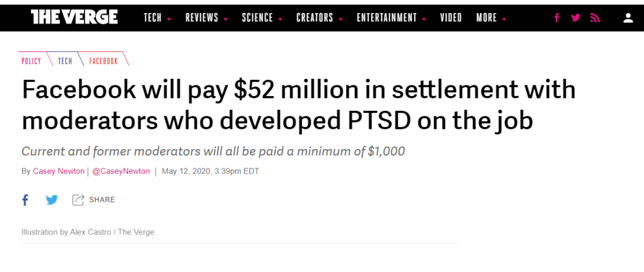The width and height of the screenshot is (644, 272).
Task: Open the @CaseyNewton Twitter handle link
Action: (x=122, y=171)
